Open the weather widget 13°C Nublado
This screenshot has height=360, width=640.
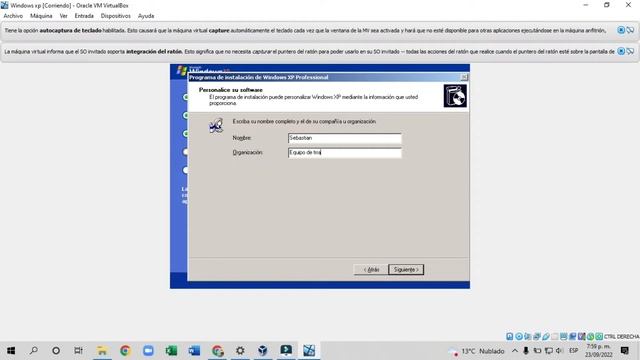[477, 351]
